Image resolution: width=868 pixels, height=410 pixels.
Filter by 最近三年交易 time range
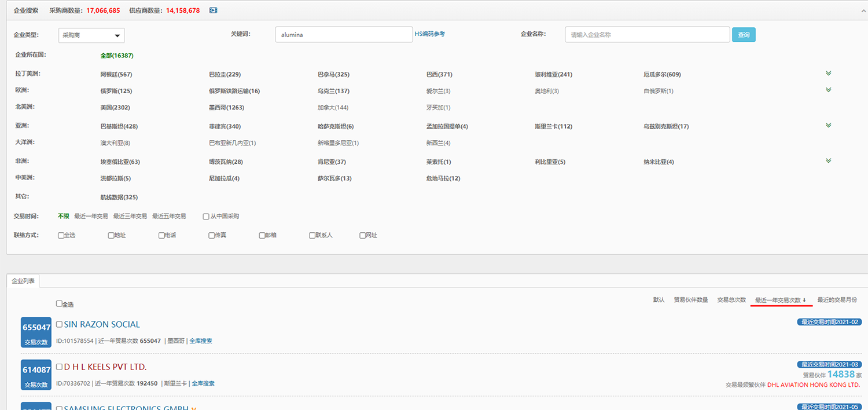[130, 217]
